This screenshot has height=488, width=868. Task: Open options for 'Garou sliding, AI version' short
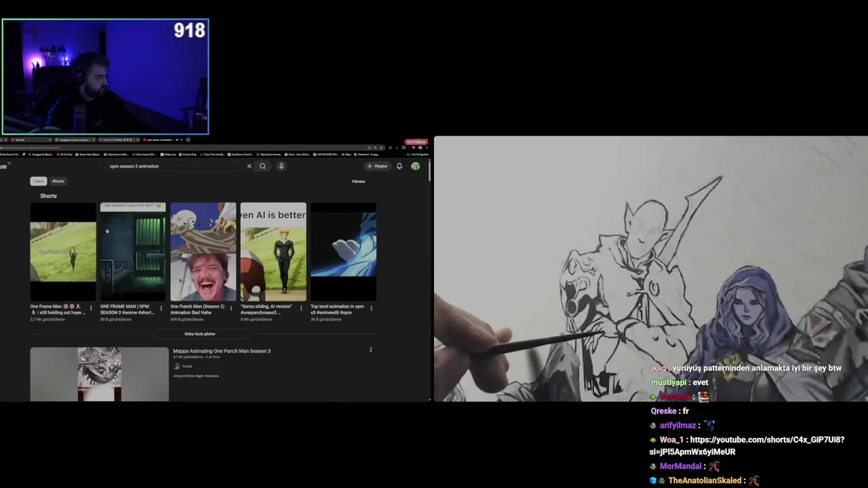[301, 308]
